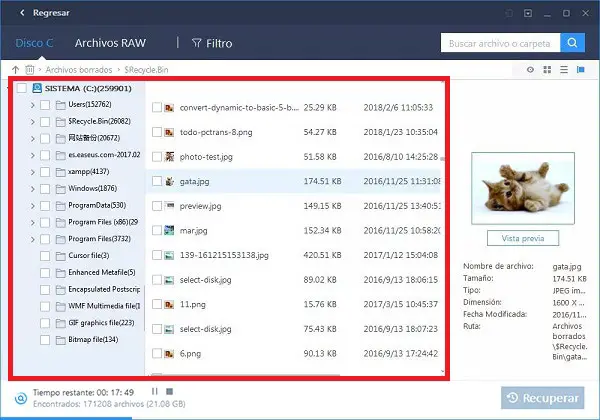
Task: Check the Windows folder checkbox
Action: [45, 189]
